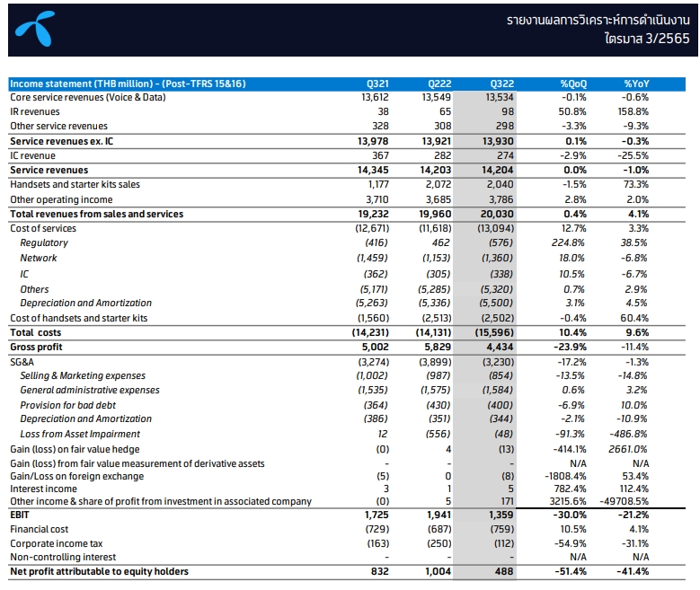Click the 224.8% QoQ value for Regulatory

pos(568,242)
